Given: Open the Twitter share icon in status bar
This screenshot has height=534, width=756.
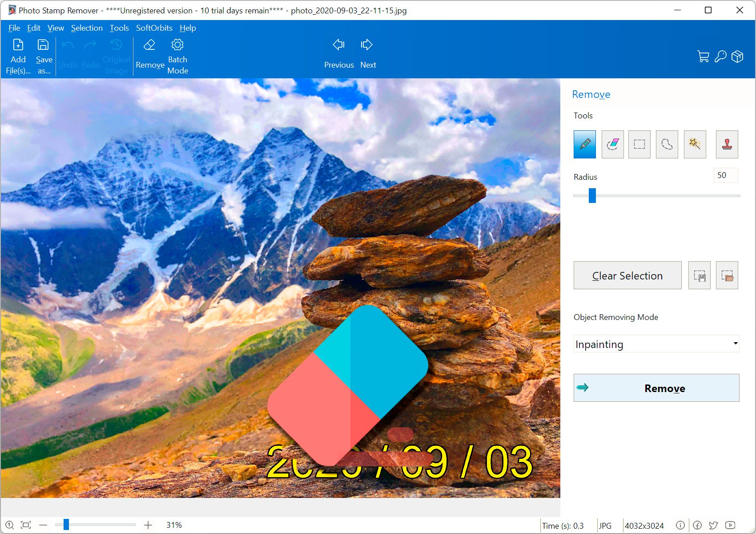Looking at the screenshot, I should point(713,525).
